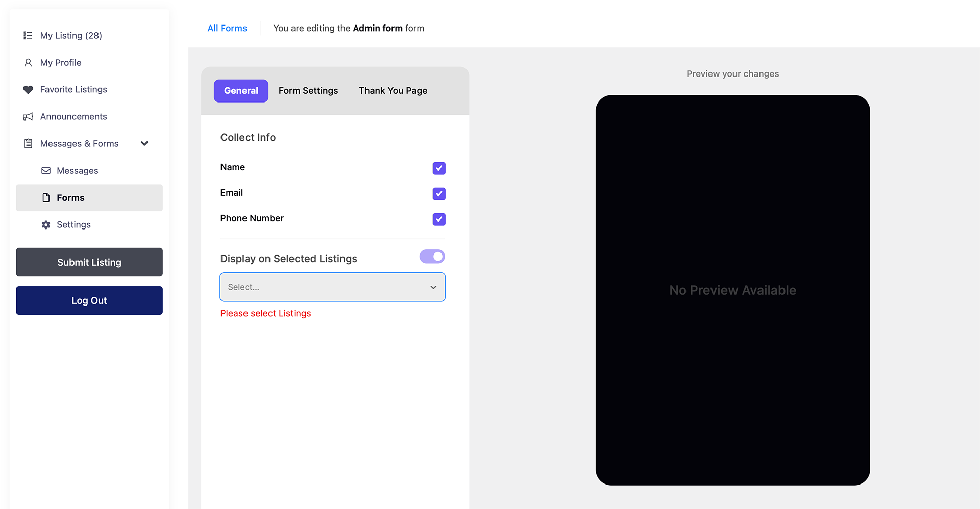Screen dimensions: 980x509
Task: Navigate back using the All Forms link
Action: click(227, 28)
